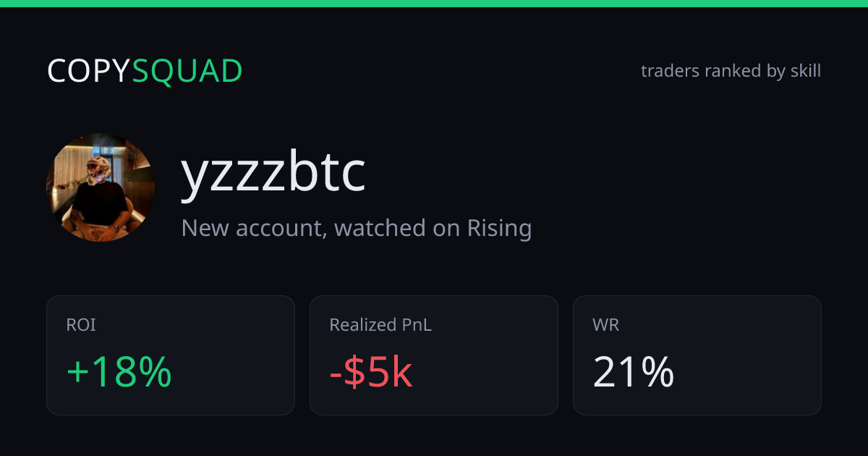Click the traders ranked by skill tagline

coord(731,71)
